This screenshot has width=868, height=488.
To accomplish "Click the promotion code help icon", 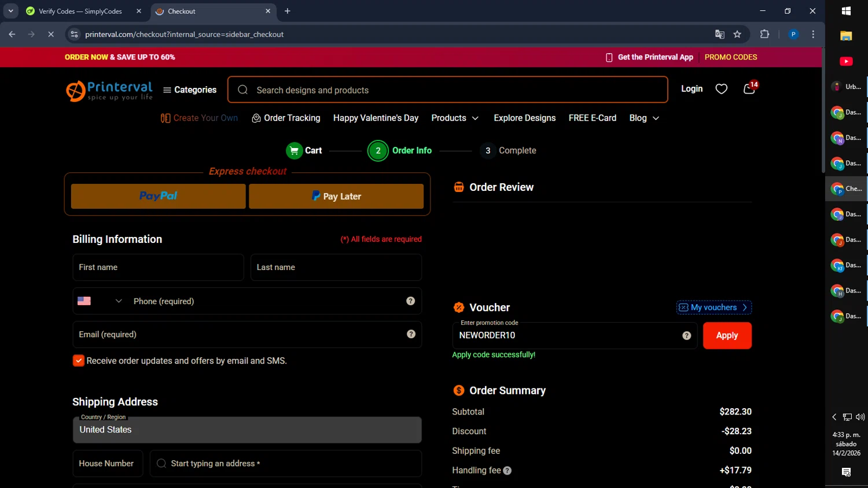I will pyautogui.click(x=686, y=336).
